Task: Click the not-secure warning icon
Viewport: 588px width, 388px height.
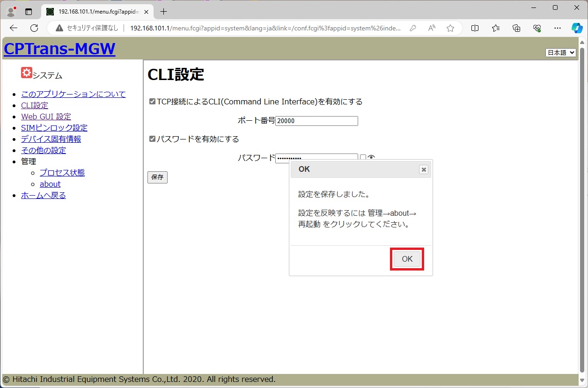Action: coord(59,28)
